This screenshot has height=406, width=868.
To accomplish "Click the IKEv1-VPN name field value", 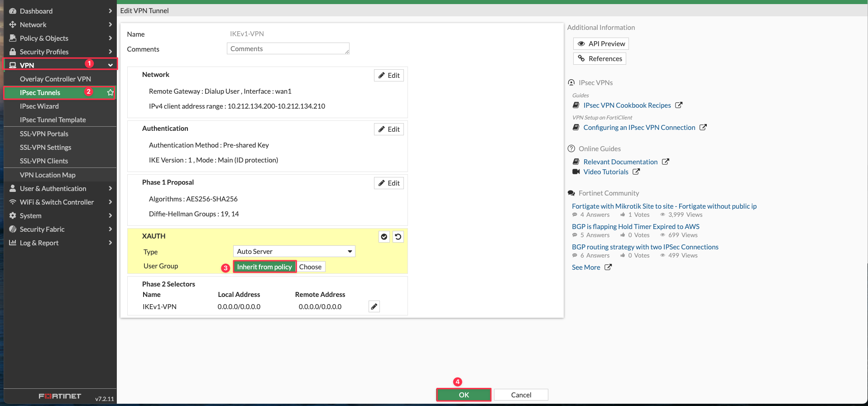I will coord(247,33).
